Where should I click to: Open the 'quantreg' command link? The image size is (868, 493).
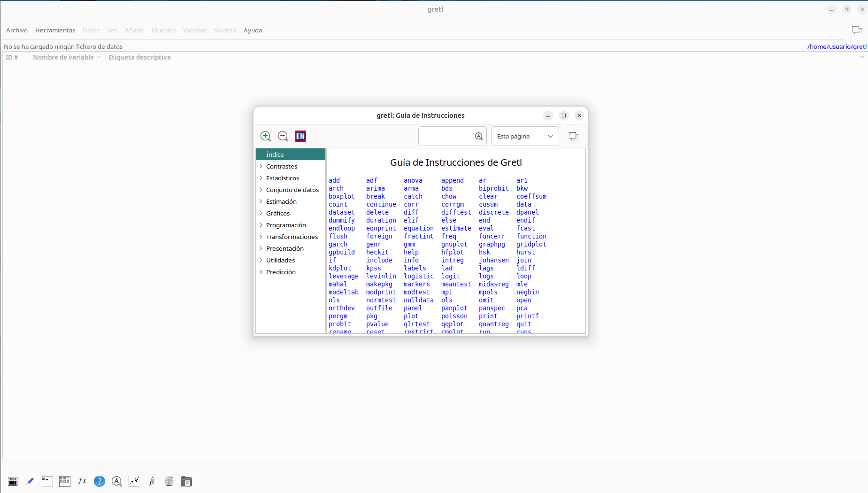[x=494, y=324]
